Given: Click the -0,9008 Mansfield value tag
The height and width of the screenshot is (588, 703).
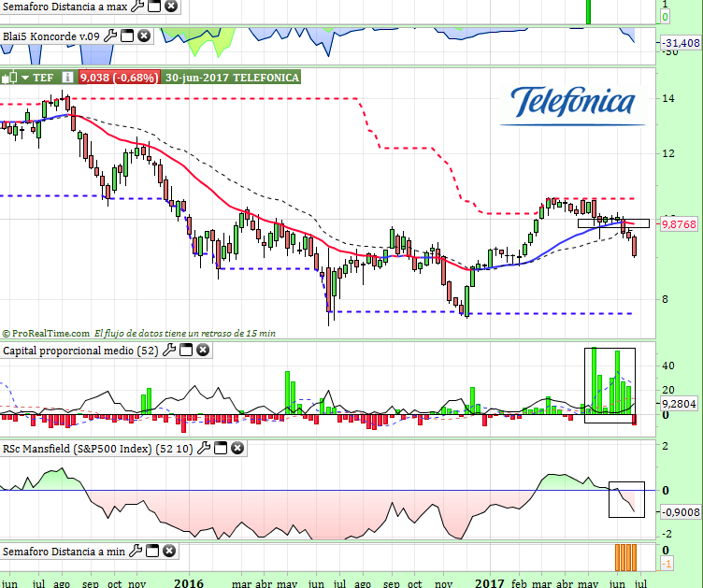Looking at the screenshot, I should point(681,511).
